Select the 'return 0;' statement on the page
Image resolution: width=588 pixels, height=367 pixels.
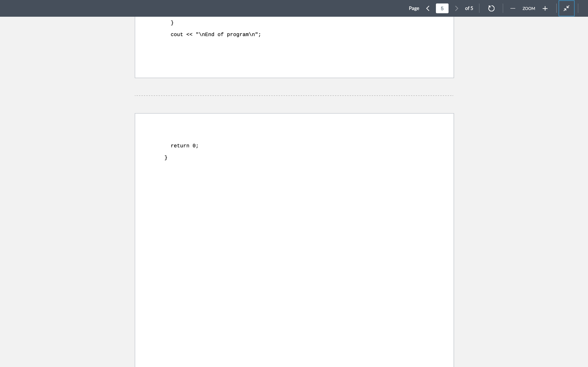click(x=184, y=145)
